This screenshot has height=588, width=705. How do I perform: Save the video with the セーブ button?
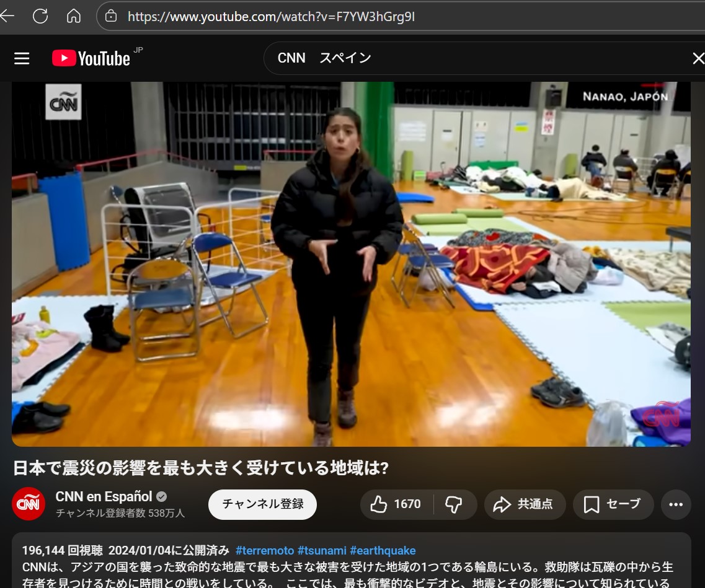(x=613, y=504)
